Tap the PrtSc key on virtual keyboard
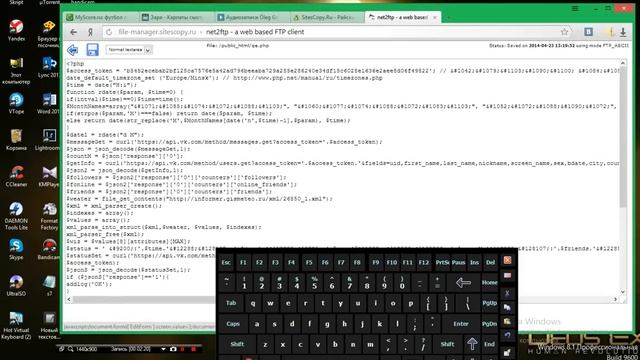This screenshot has width=640, height=360. pos(442,262)
